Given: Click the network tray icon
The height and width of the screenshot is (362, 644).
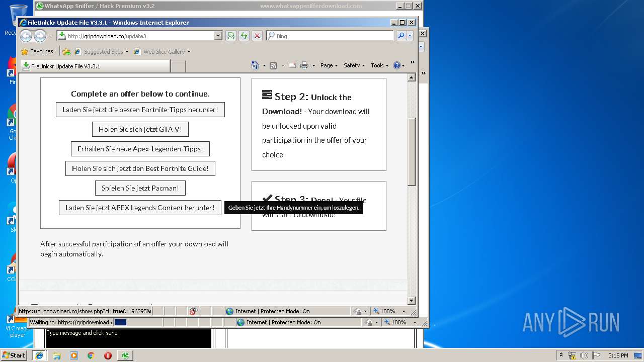Looking at the screenshot, I should pyautogui.click(x=572, y=355).
